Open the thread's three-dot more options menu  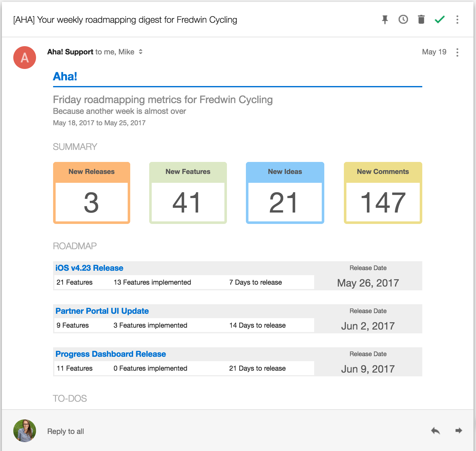(x=457, y=20)
